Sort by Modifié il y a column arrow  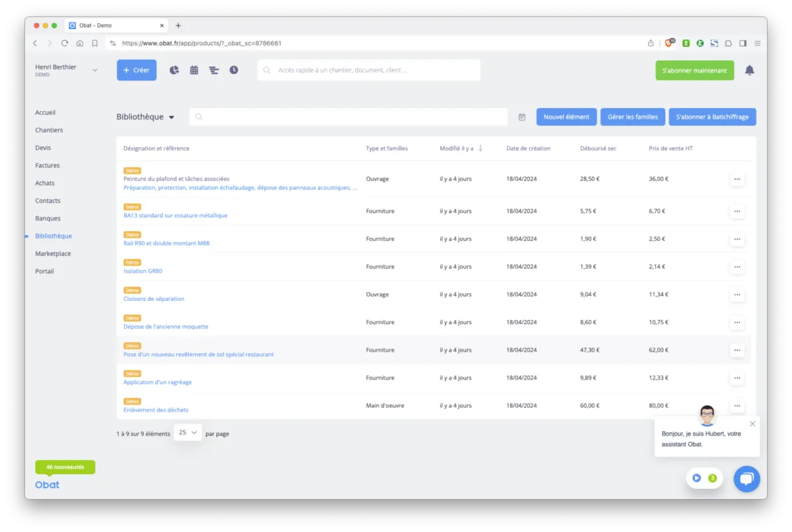(x=480, y=148)
